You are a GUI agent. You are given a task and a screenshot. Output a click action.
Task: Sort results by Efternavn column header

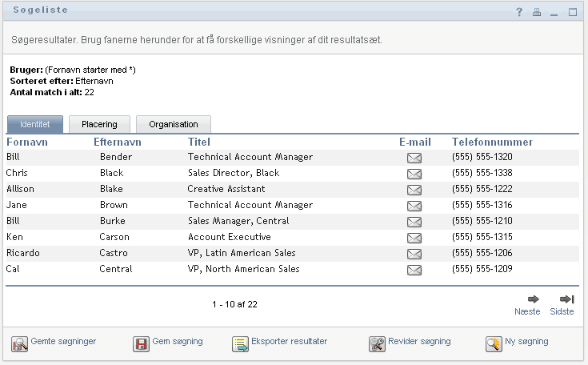[117, 142]
